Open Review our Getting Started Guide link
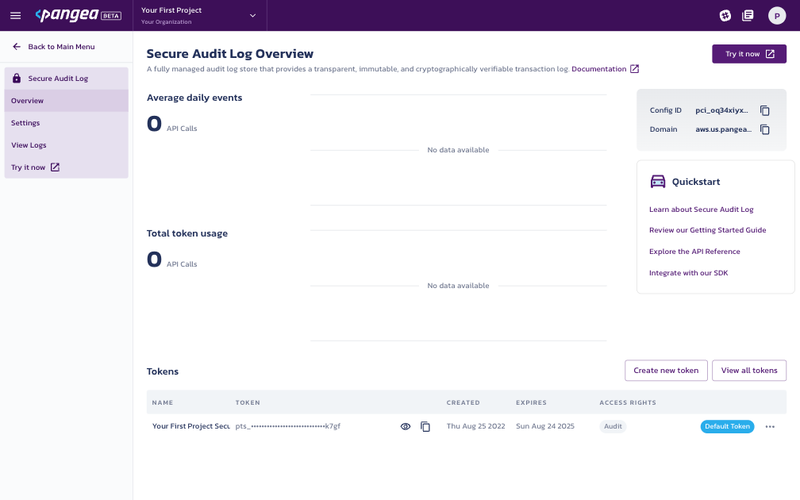 coord(707,230)
